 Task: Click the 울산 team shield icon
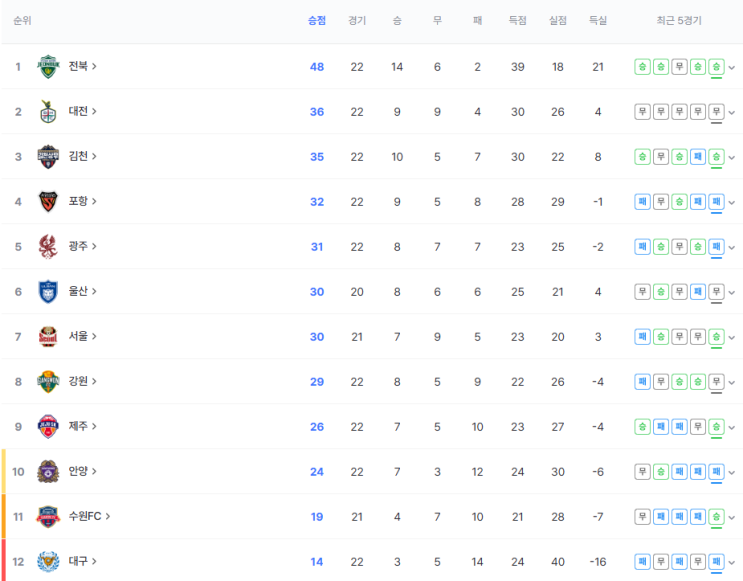tap(48, 291)
